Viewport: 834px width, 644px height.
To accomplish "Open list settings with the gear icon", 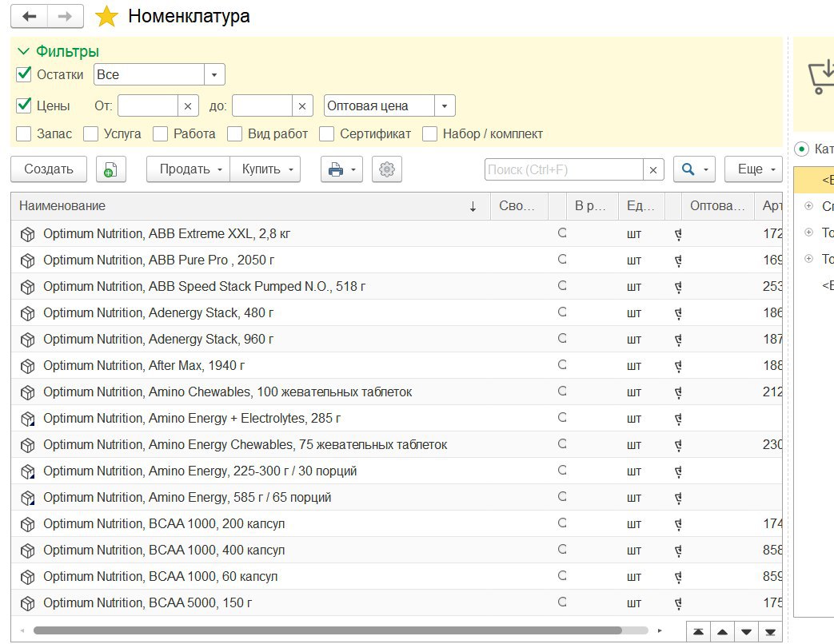I will 387,169.
